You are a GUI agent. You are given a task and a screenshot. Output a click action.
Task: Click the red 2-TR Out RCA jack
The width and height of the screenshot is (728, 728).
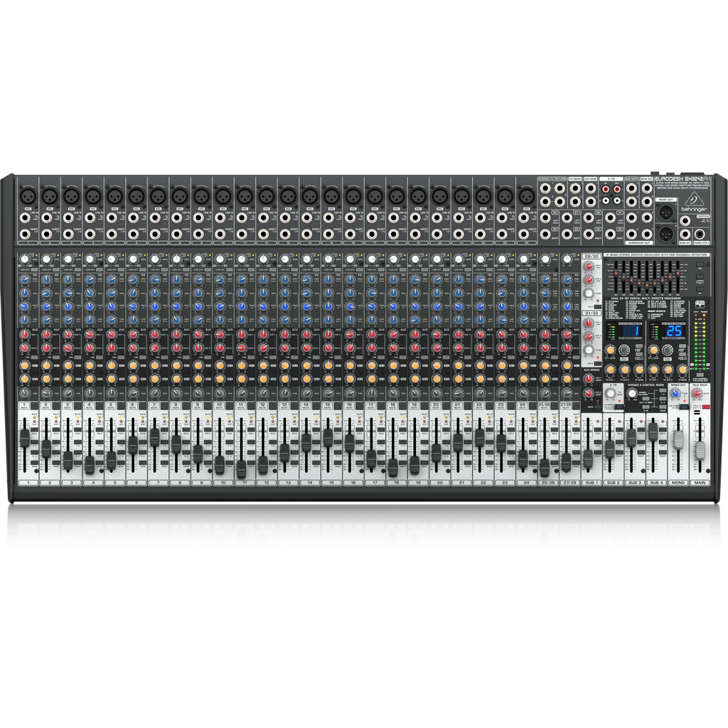click(617, 189)
